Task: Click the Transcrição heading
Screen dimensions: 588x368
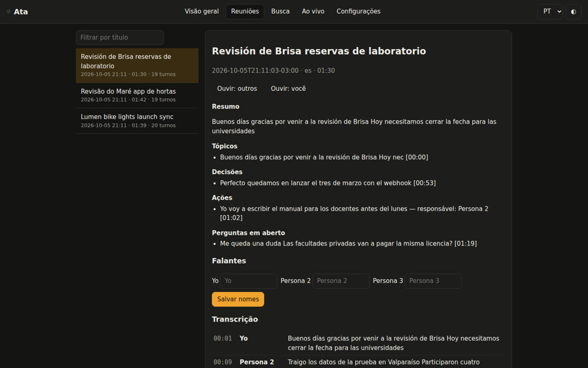Action: [x=235, y=319]
